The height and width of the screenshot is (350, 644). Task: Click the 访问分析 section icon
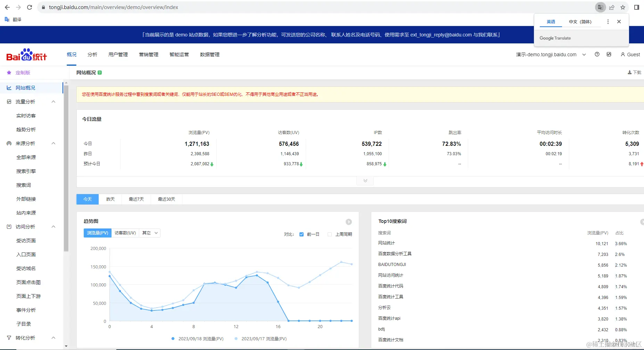[x=9, y=227]
